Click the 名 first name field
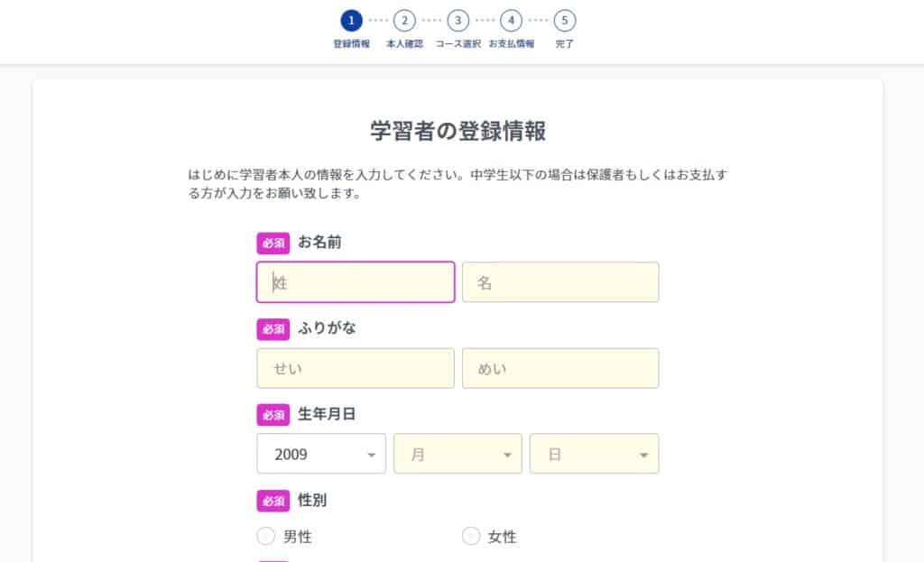The width and height of the screenshot is (924, 562). pyautogui.click(x=560, y=282)
